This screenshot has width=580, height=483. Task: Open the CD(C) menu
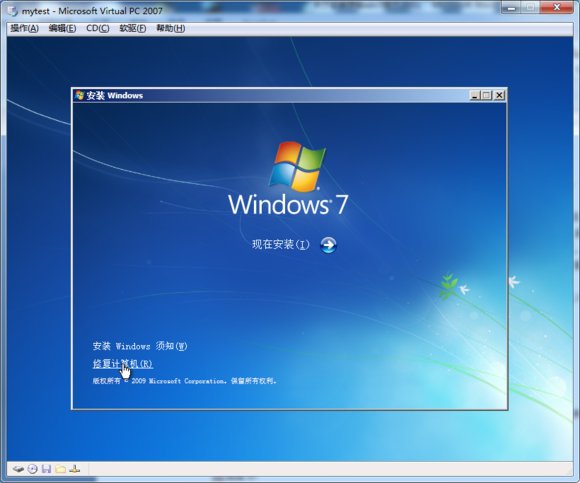coord(98,28)
